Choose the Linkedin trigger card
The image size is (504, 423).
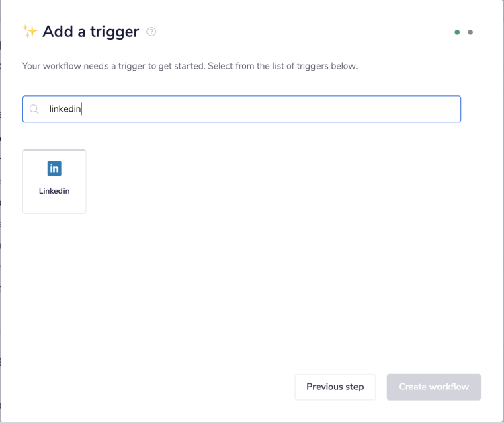point(54,182)
